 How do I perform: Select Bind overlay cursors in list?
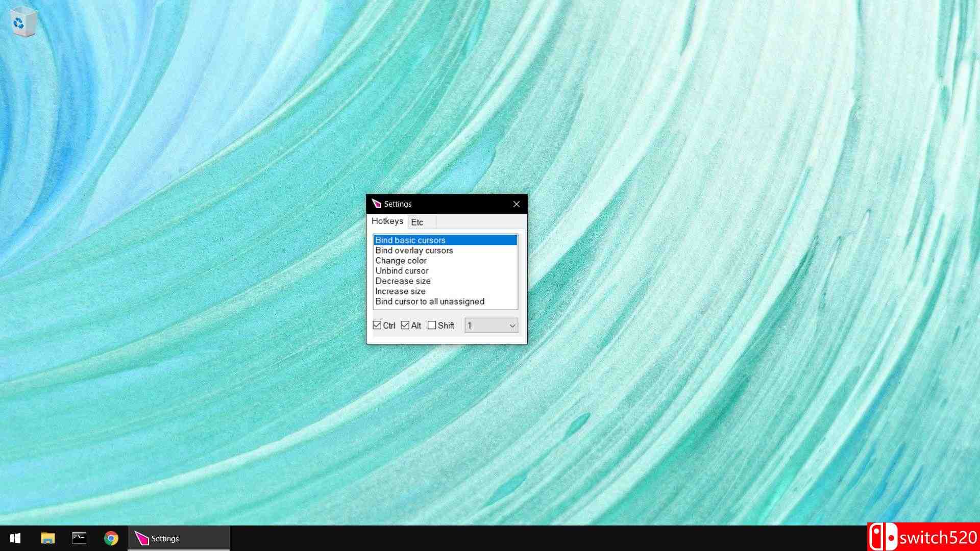pos(414,251)
